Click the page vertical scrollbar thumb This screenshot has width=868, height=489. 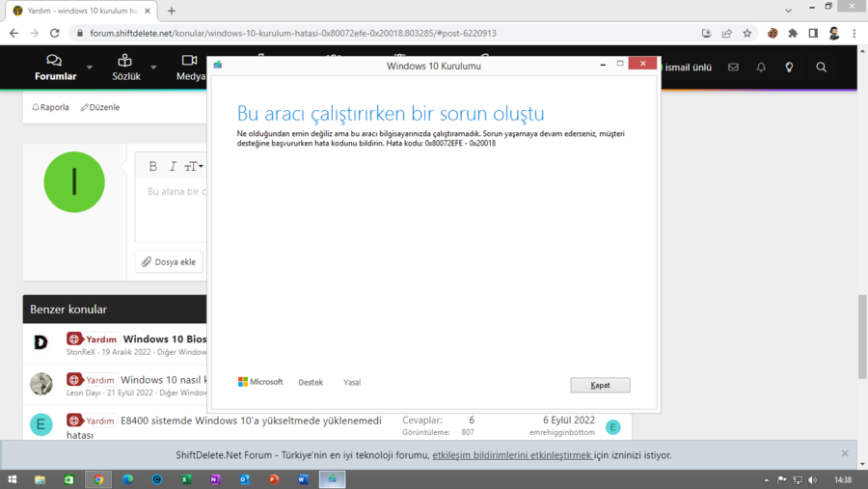pos(862,337)
